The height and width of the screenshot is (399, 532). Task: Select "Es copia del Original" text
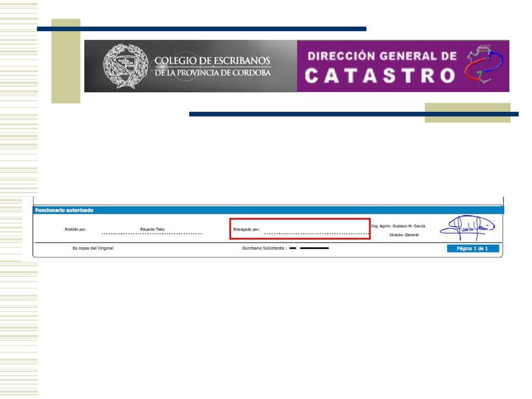(93, 248)
